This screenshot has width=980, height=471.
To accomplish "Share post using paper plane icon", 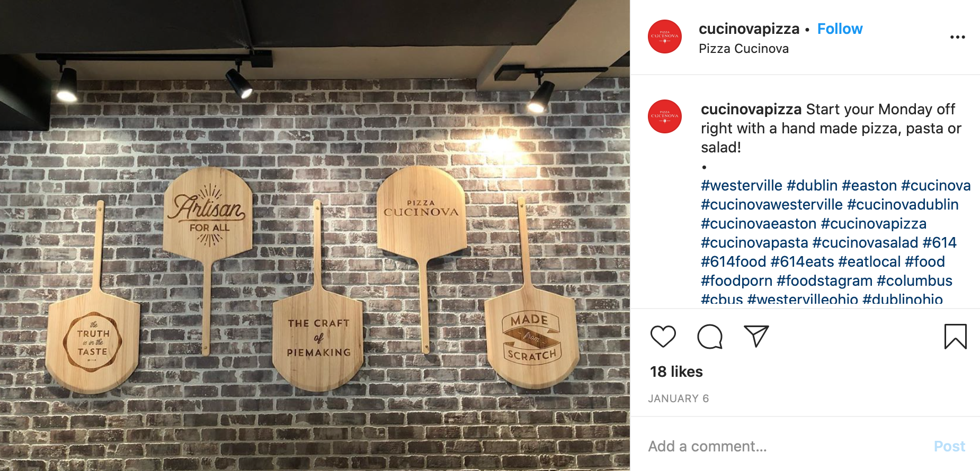I will [x=756, y=336].
